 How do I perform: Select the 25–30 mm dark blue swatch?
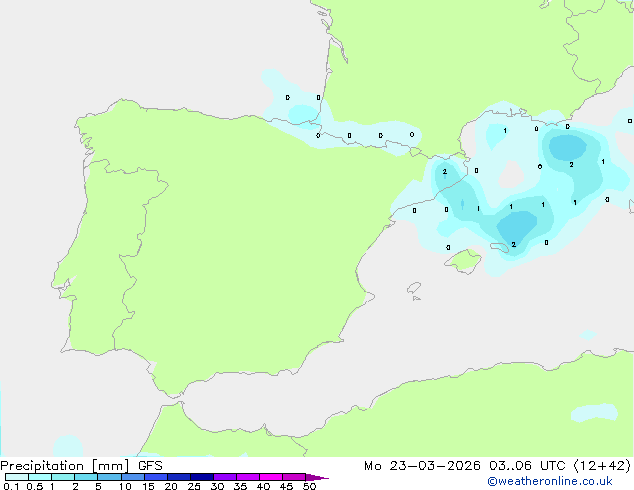coord(202,477)
